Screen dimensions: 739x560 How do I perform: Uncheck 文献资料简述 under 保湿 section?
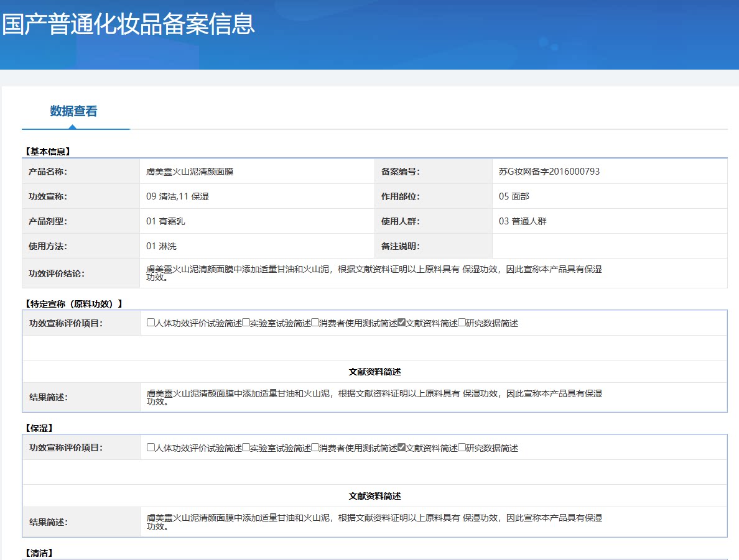(x=402, y=448)
